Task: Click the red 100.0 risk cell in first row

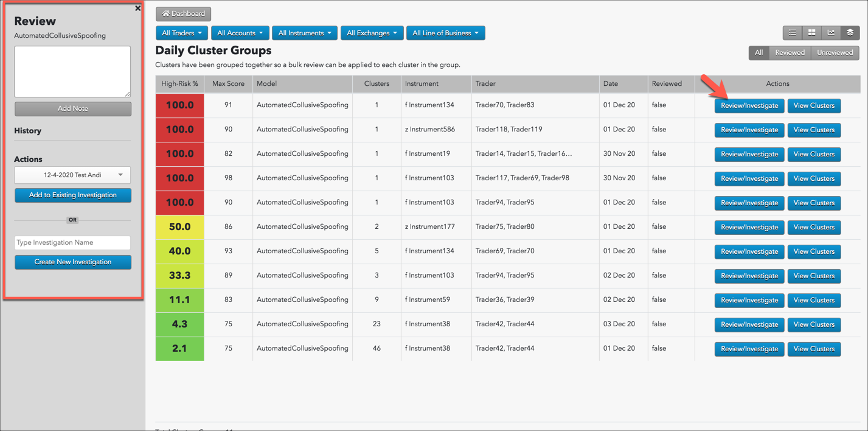Action: 179,105
